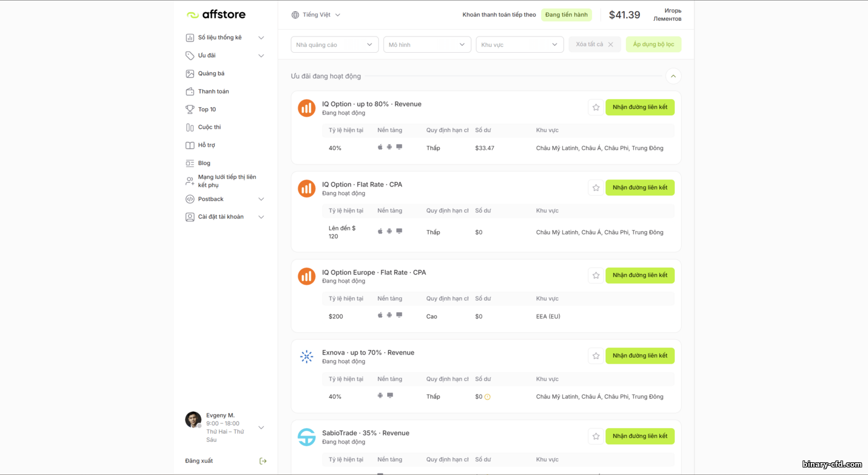The width and height of the screenshot is (868, 475).
Task: Expand the Postback menu chevron
Action: 261,199
